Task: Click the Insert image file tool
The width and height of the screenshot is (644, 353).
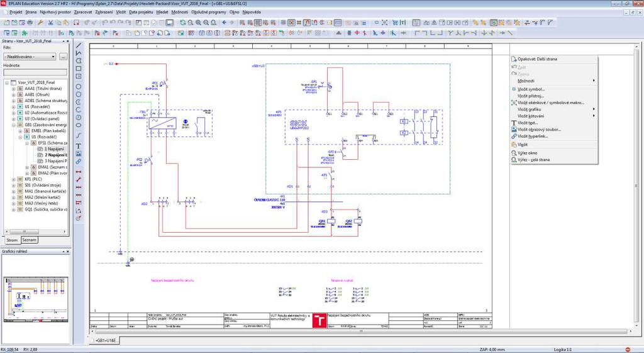Action: click(79, 154)
